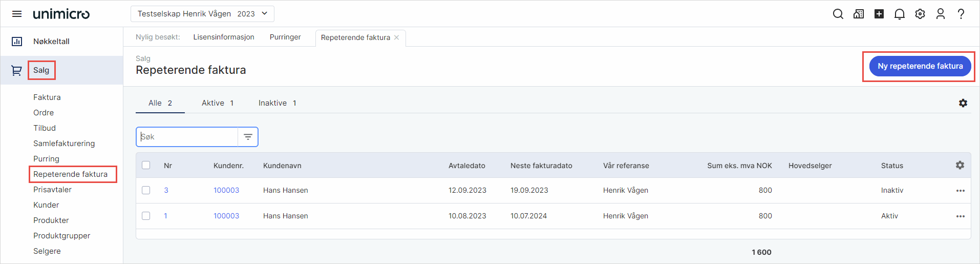980x264 pixels.
Task: Open Samlefakturering in the sidebar
Action: (64, 144)
